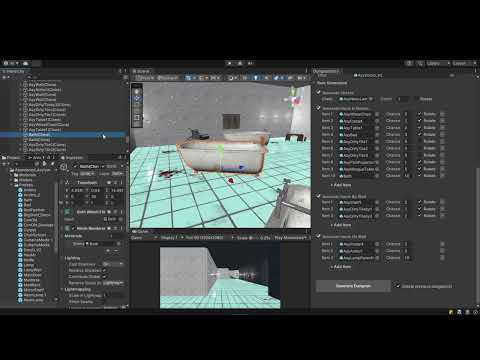The image size is (480, 360).
Task: Select the highlighted Bath(Clone) row in Hierarchy
Action: click(x=63, y=135)
